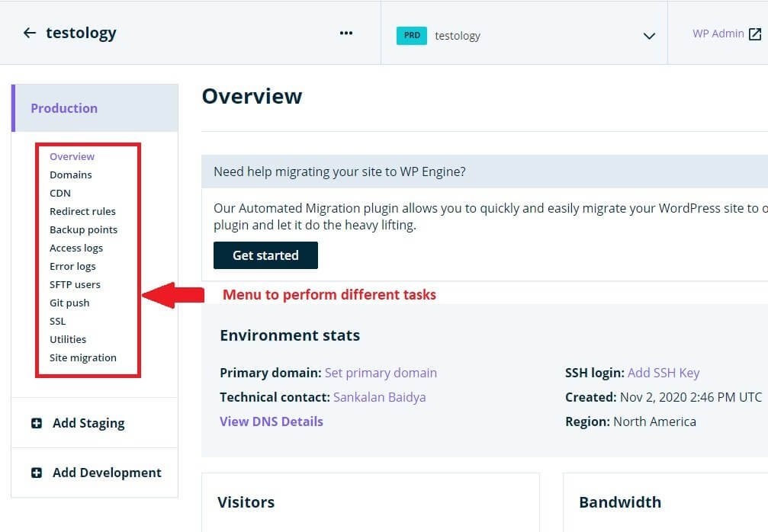Open SFTP users section

(x=75, y=284)
